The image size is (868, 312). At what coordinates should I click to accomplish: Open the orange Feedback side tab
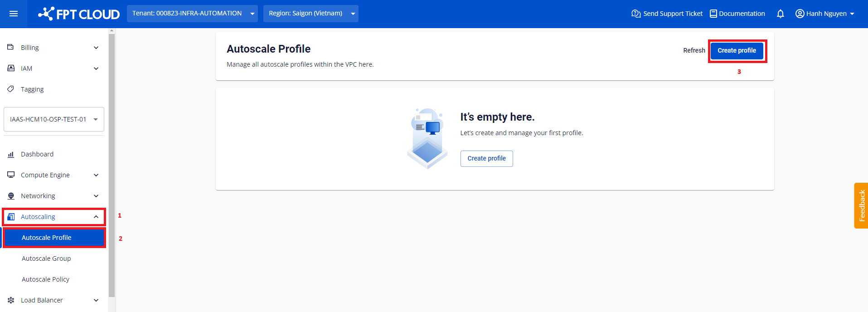click(x=861, y=205)
